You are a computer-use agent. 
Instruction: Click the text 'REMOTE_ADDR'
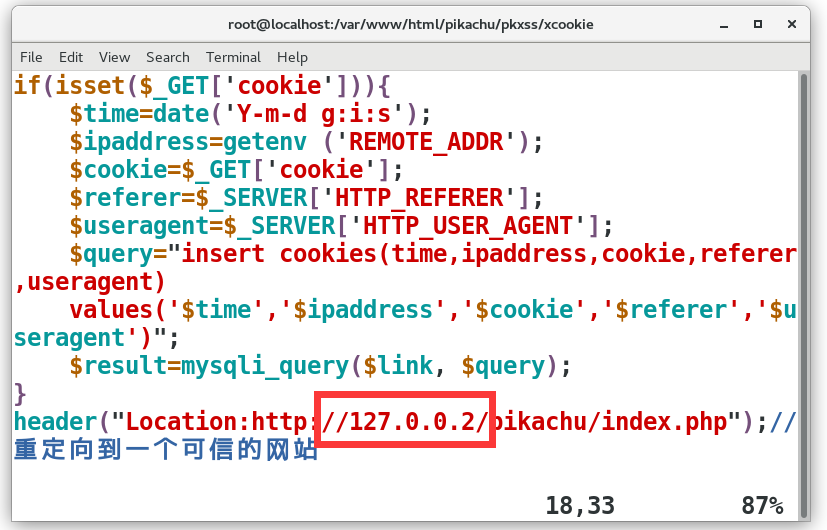tap(426, 141)
